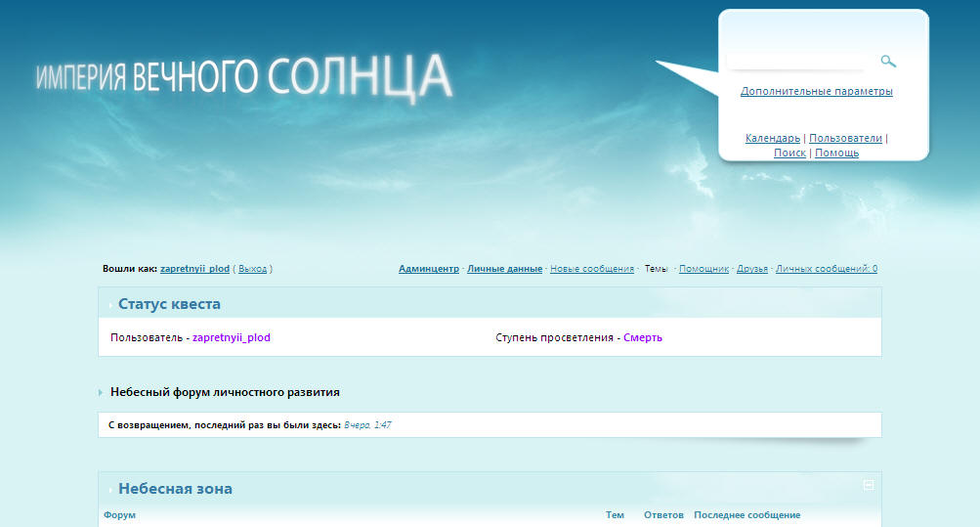
Task: Open Дополнительные параметры search options
Action: pos(816,92)
